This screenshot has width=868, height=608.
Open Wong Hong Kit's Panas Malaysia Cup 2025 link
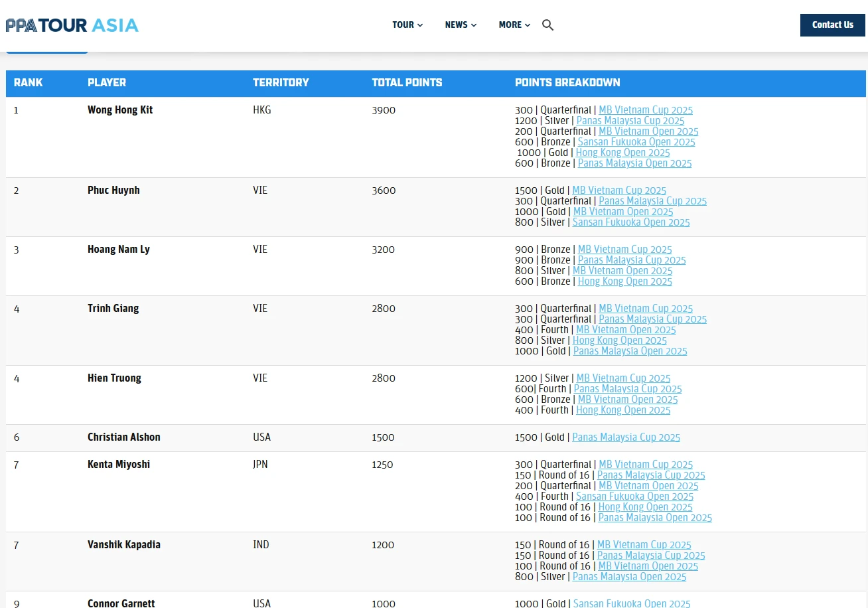[x=630, y=121]
